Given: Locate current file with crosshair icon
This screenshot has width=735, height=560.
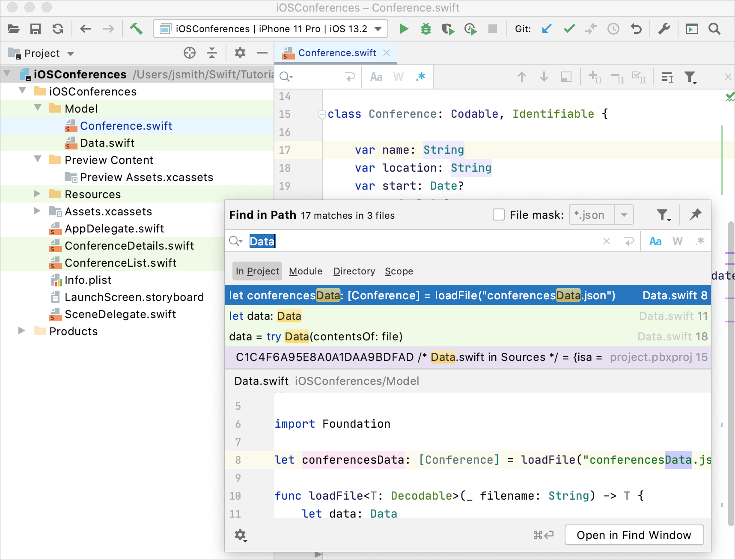Looking at the screenshot, I should click(x=190, y=53).
